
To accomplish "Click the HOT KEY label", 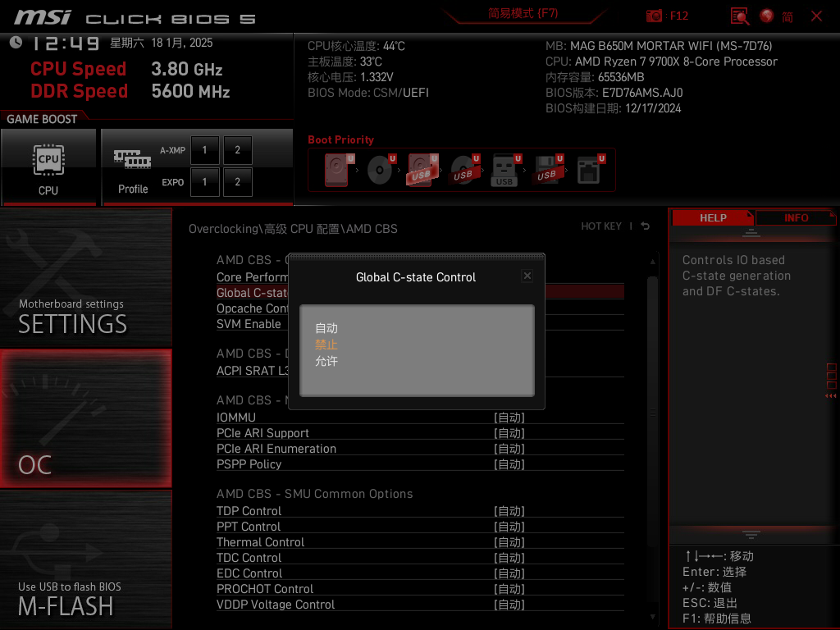I will (x=601, y=226).
